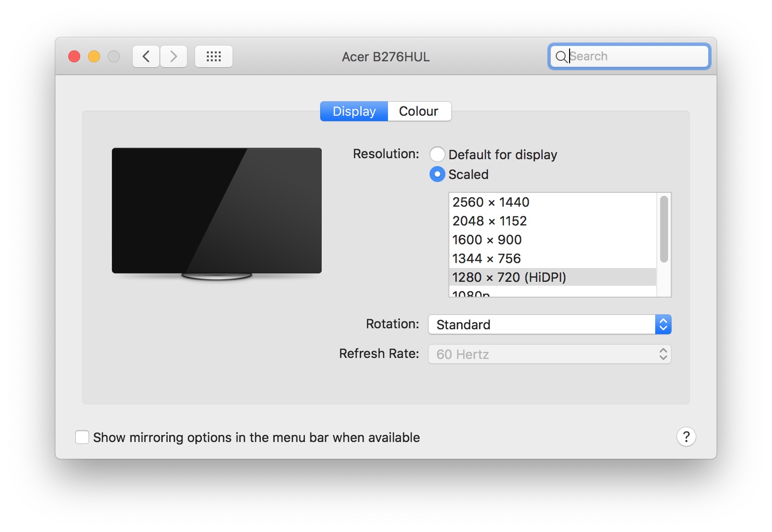Open help with the question mark button
772x532 pixels.
tap(686, 437)
